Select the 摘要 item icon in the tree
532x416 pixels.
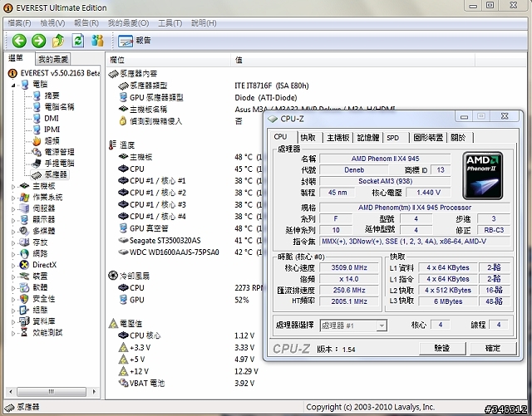[x=37, y=96]
